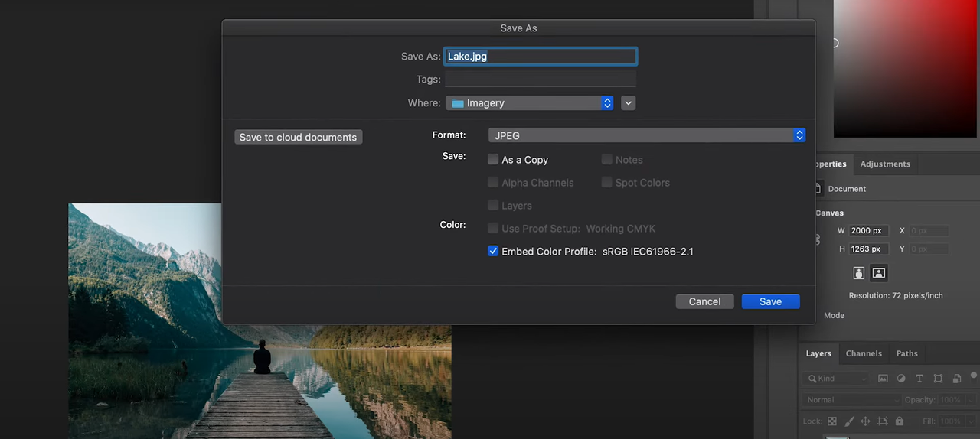Switch to the Adjustments tab

click(x=885, y=164)
